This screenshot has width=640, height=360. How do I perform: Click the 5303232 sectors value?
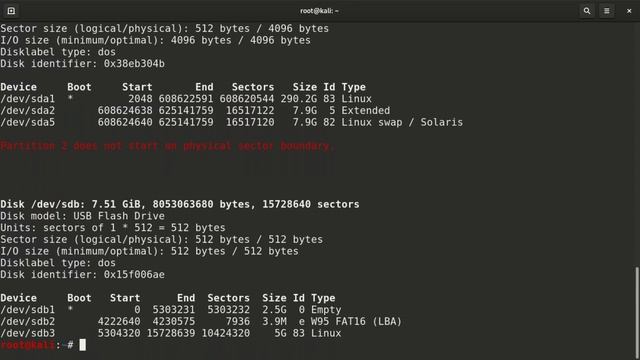pyautogui.click(x=229, y=310)
